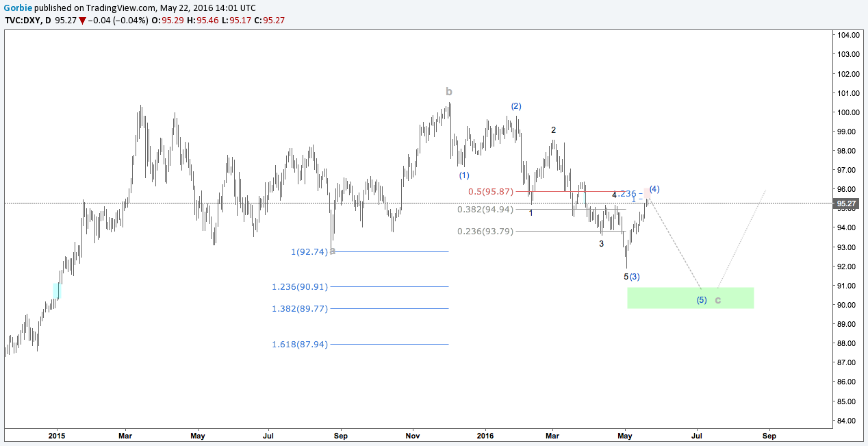Click the blue (4) wave label

tap(654, 188)
